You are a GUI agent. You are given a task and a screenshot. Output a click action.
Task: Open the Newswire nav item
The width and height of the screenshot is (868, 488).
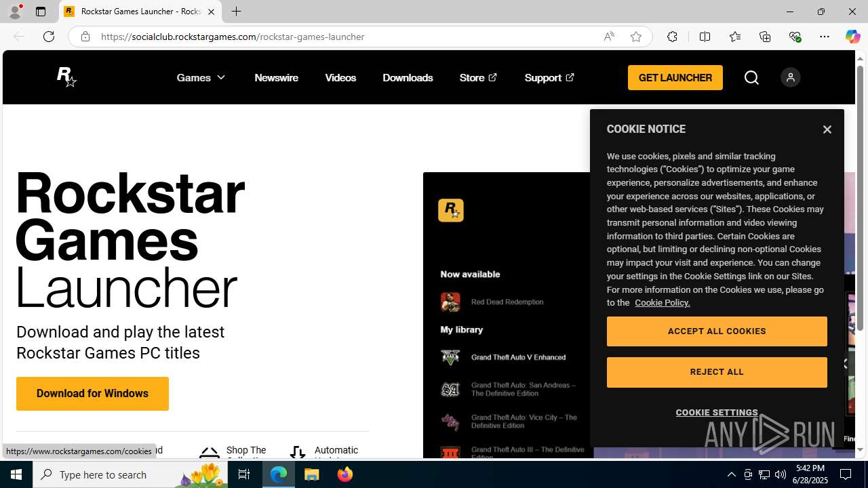276,77
